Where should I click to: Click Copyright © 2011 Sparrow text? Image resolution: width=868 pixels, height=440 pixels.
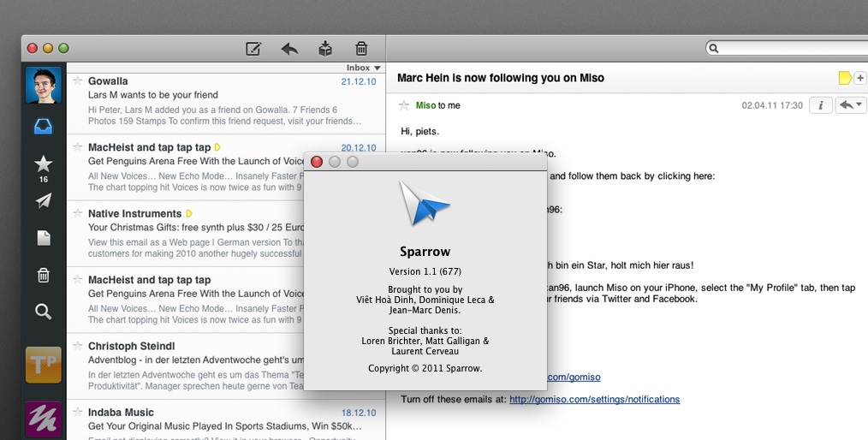(x=425, y=368)
